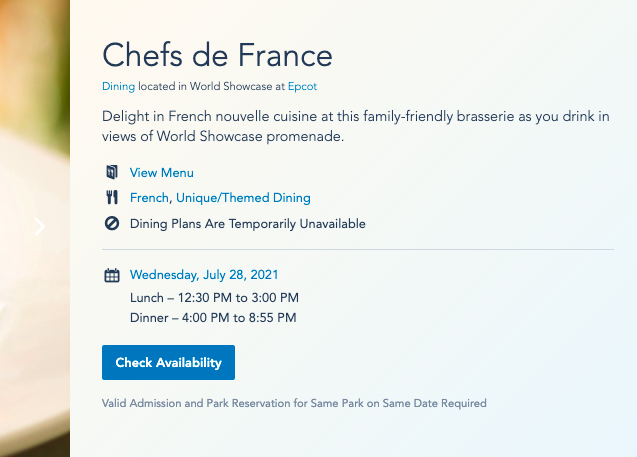
Task: Change the Wednesday, July 28, 2021 date
Action: tap(204, 275)
